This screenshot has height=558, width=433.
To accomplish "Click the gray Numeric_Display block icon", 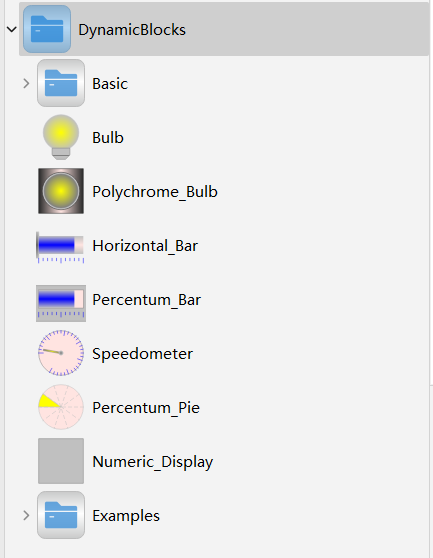I will click(x=61, y=461).
